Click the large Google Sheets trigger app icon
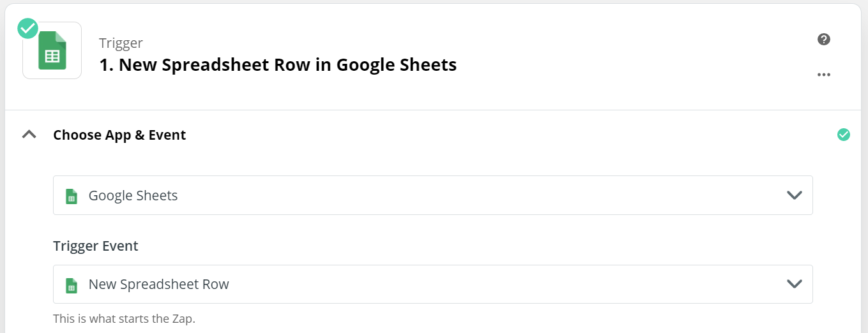The height and width of the screenshot is (333, 868). click(52, 50)
